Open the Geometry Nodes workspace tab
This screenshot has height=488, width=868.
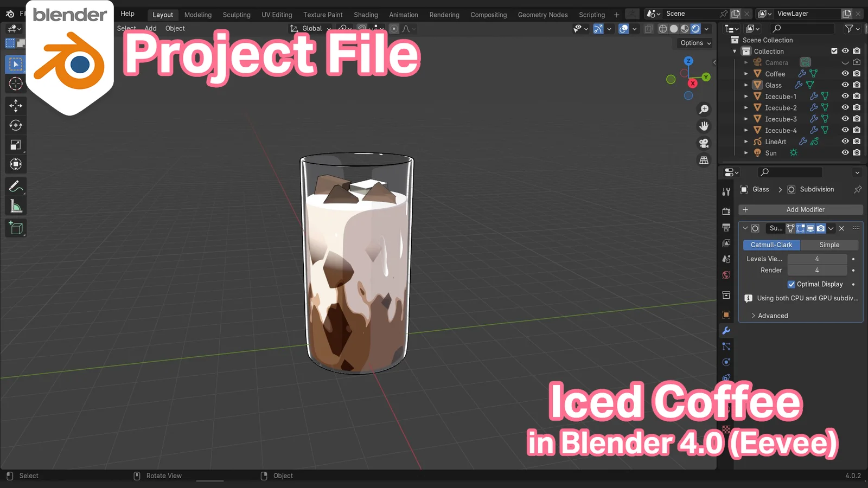pyautogui.click(x=542, y=15)
